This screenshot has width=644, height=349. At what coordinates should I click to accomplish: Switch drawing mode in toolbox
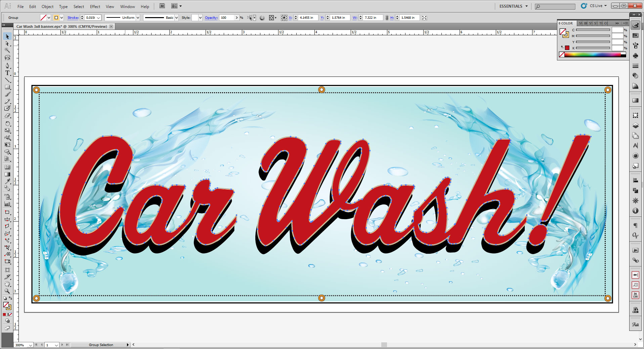[7, 321]
